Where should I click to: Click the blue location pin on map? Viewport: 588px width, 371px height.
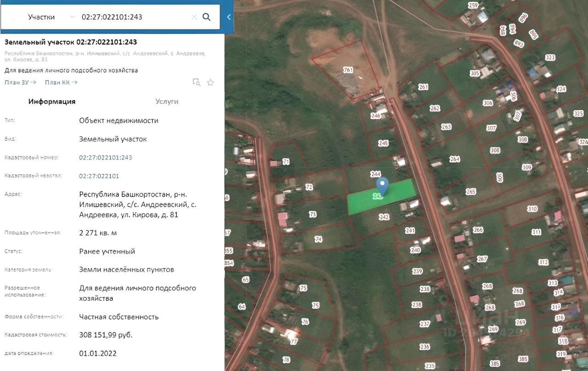tap(383, 186)
